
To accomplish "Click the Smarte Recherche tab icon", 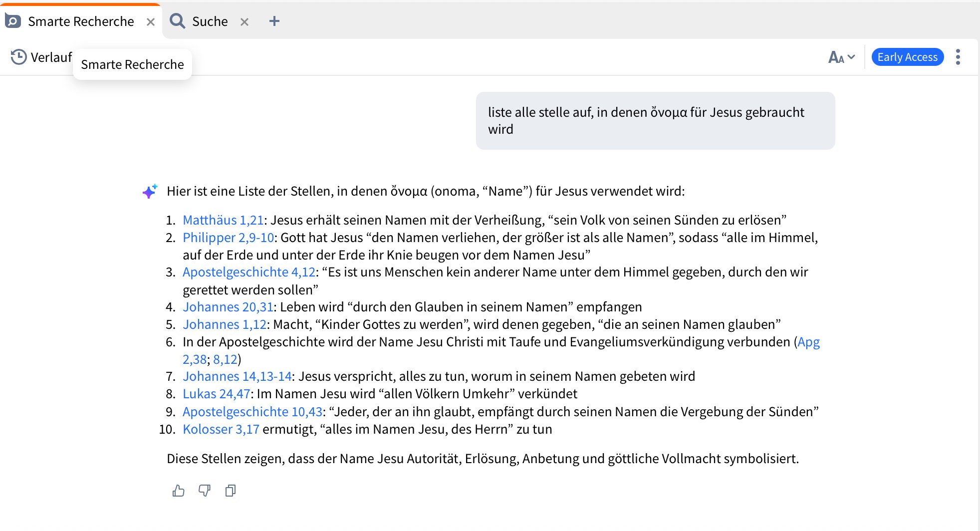I will point(13,21).
